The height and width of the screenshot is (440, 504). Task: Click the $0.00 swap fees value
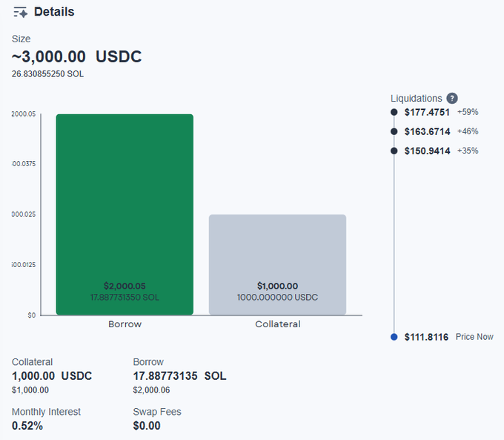click(147, 426)
